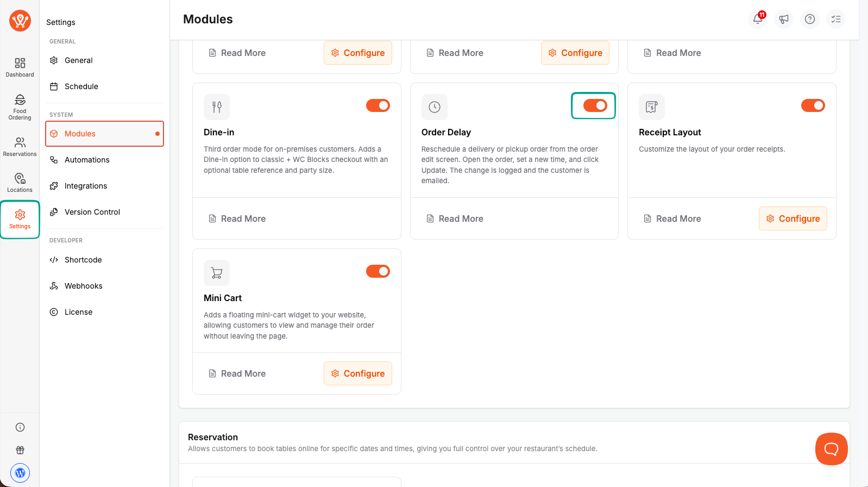The width and height of the screenshot is (868, 487).
Task: Switch off the Receipt Layout toggle
Action: 813,105
